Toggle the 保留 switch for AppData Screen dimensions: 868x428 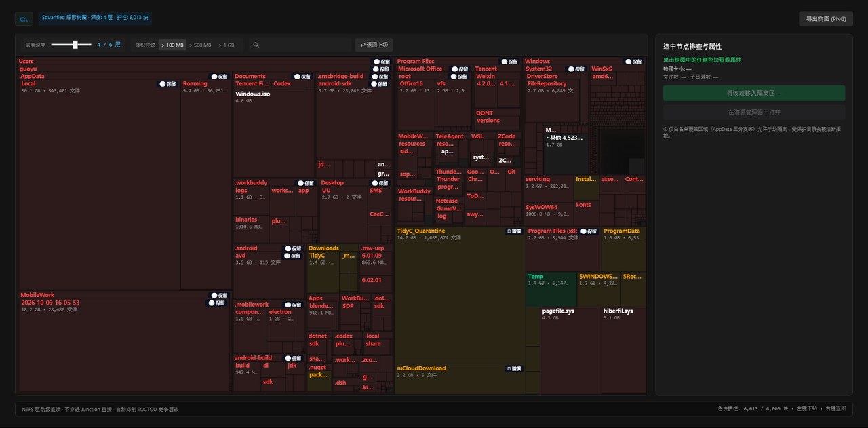pos(219,77)
